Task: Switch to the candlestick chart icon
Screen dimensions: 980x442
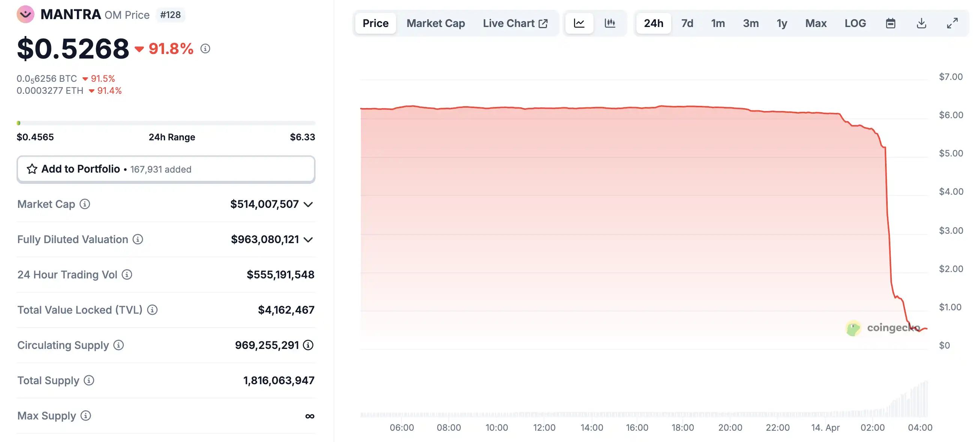Action: [x=610, y=23]
